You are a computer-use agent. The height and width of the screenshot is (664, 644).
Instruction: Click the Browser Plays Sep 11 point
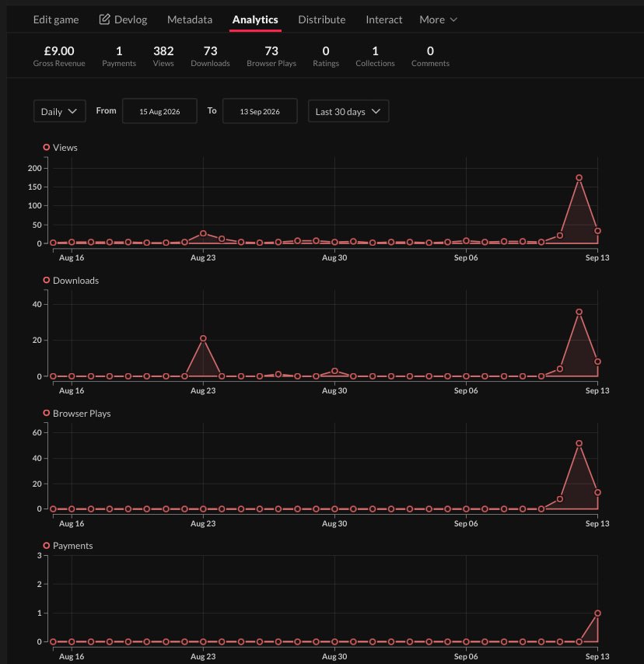[x=560, y=499]
